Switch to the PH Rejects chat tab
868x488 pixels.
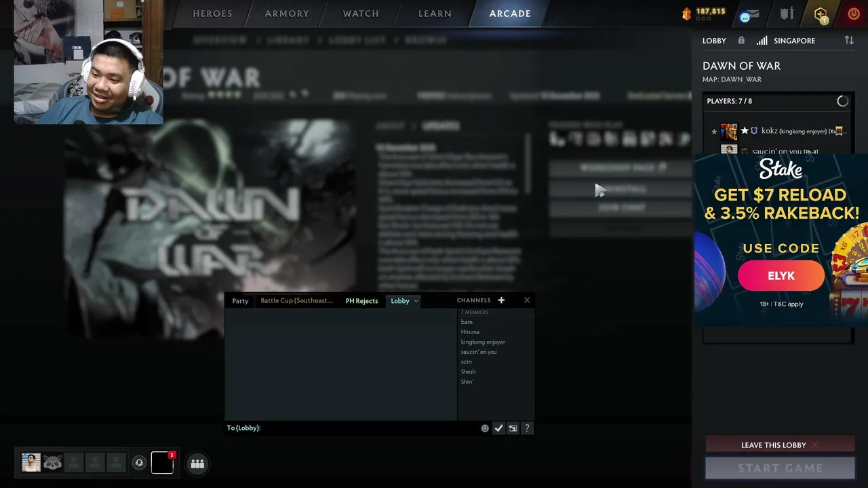pos(361,301)
